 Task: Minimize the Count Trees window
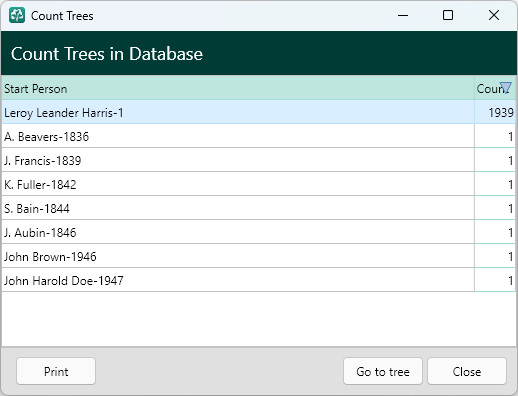click(x=403, y=15)
